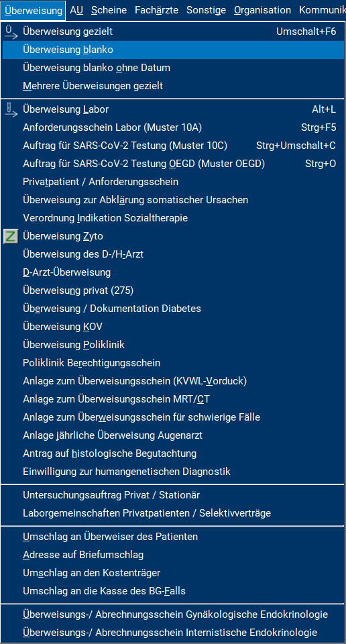Select Überweisung des D-/H-Arzt

point(173,255)
